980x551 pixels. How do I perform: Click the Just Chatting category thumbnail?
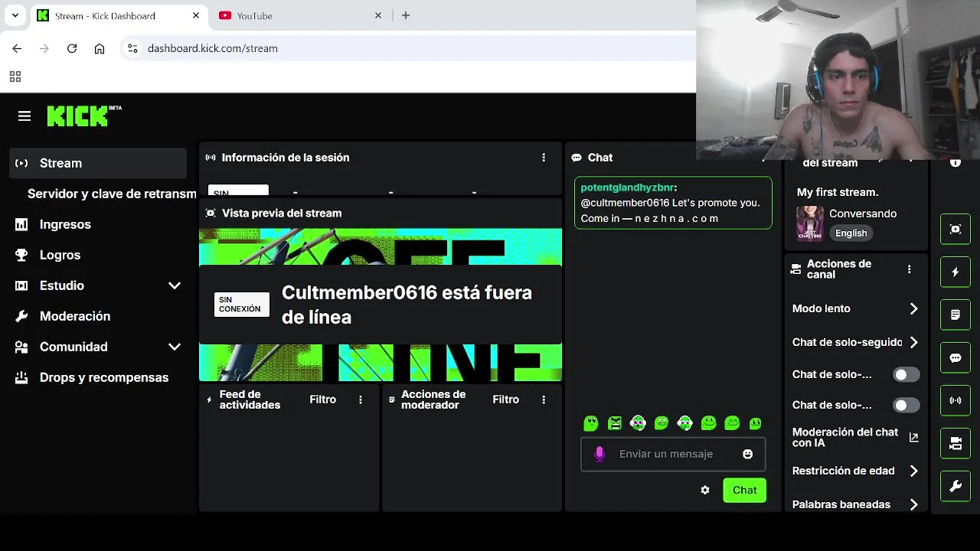pos(810,223)
